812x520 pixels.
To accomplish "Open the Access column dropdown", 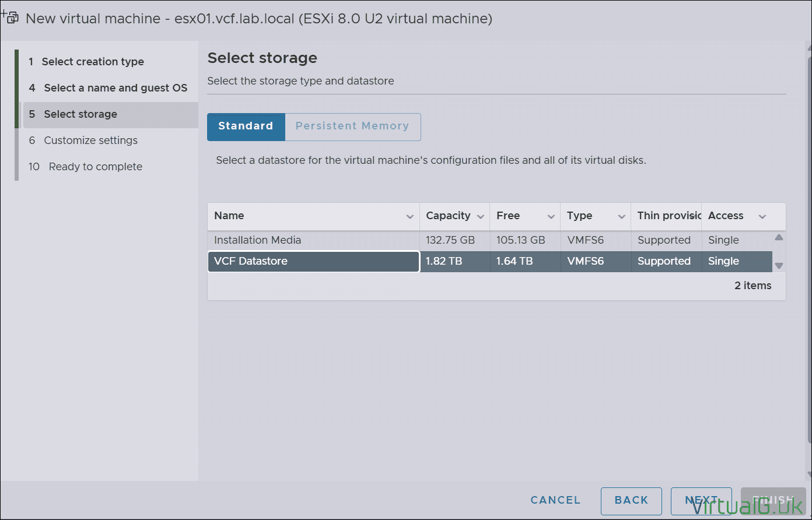I will pyautogui.click(x=762, y=216).
